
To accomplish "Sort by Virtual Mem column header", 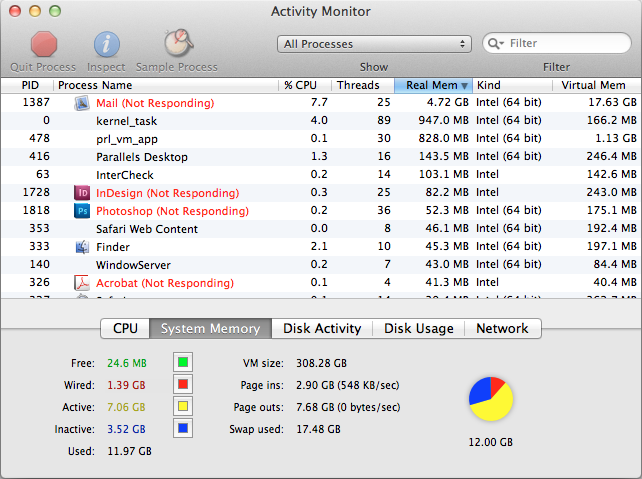I will coord(597,85).
